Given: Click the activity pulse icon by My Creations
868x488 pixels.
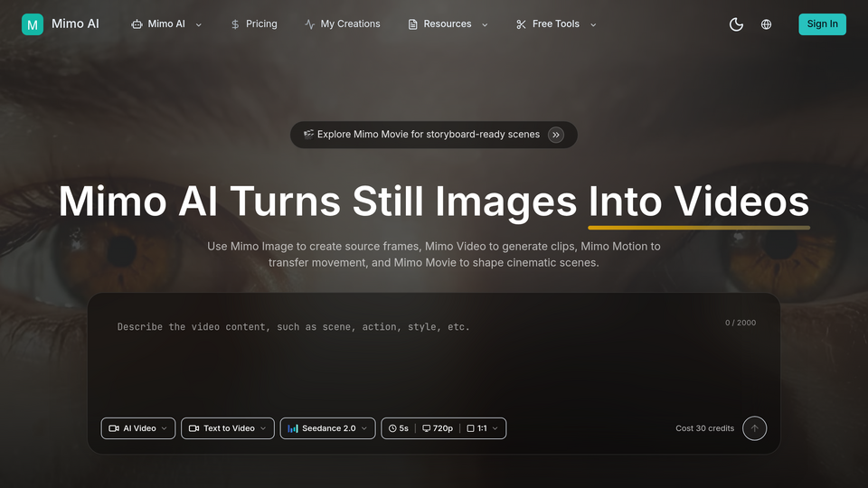Looking at the screenshot, I should [309, 24].
